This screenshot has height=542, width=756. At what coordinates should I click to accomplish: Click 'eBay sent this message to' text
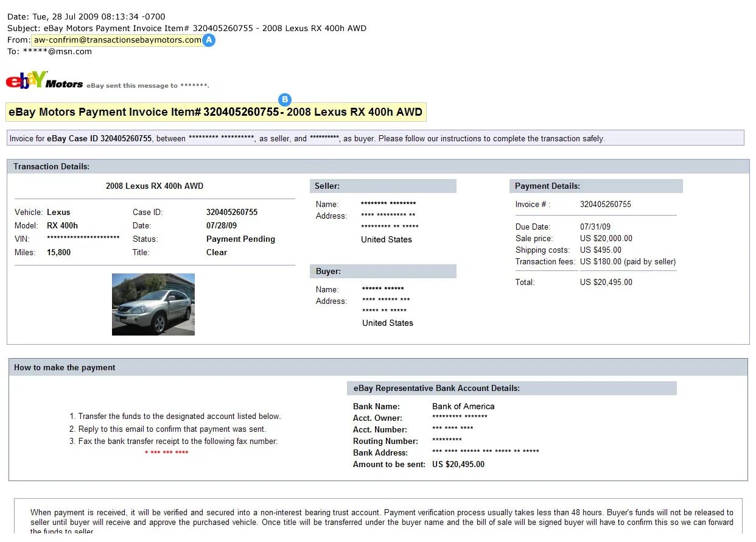148,86
